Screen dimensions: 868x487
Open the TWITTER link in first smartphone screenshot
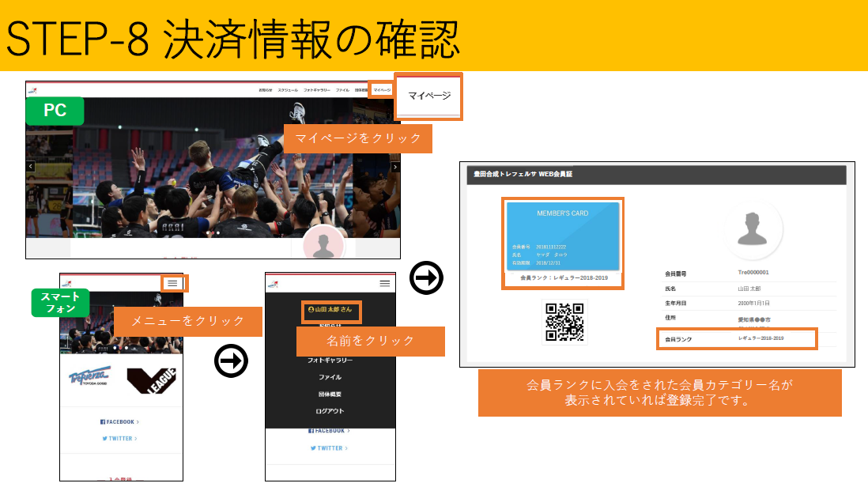(119, 438)
